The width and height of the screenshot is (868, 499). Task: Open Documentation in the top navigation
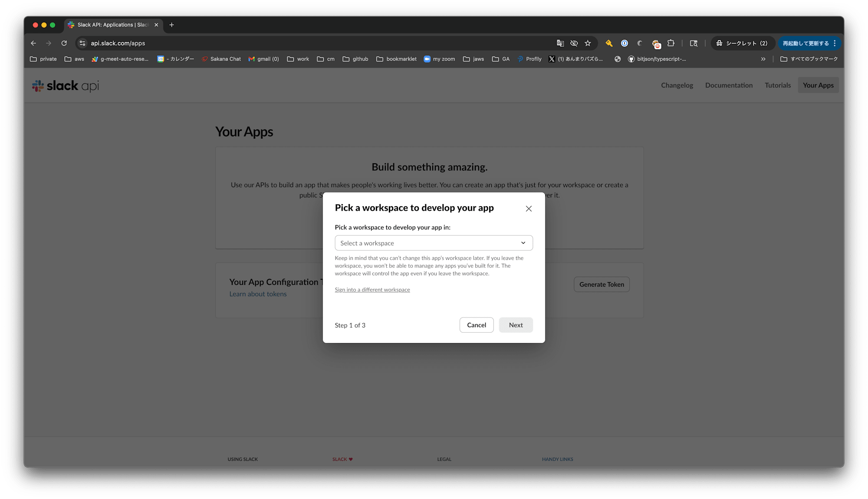click(729, 85)
